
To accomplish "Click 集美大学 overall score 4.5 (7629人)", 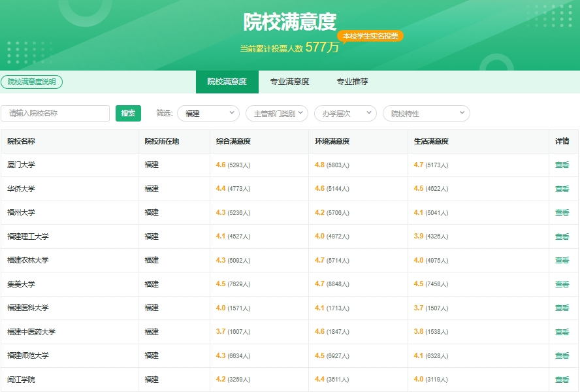I will (233, 284).
